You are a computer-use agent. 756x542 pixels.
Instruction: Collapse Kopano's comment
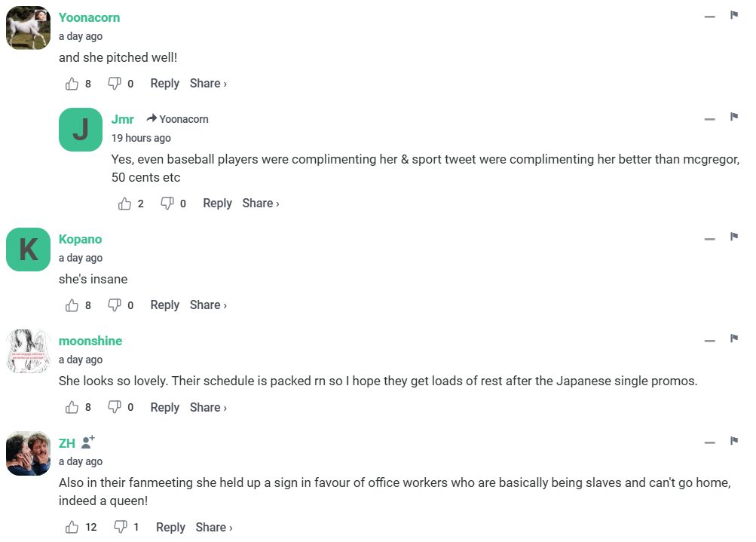tap(709, 239)
